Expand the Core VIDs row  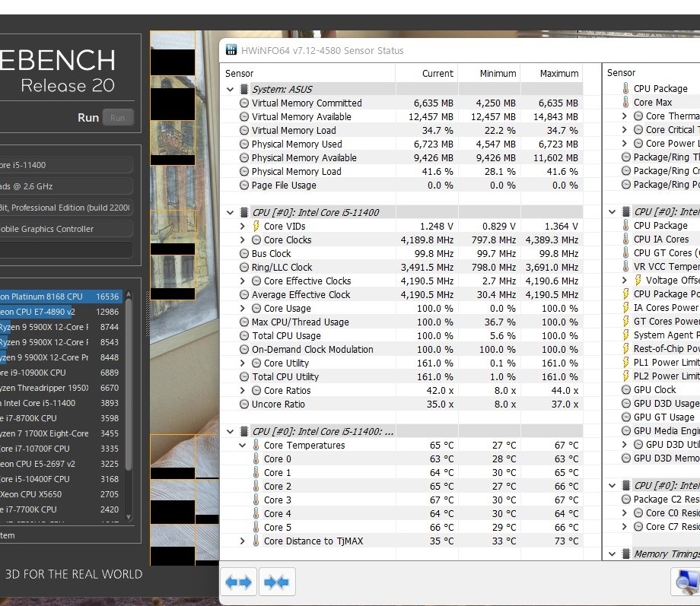tap(243, 227)
